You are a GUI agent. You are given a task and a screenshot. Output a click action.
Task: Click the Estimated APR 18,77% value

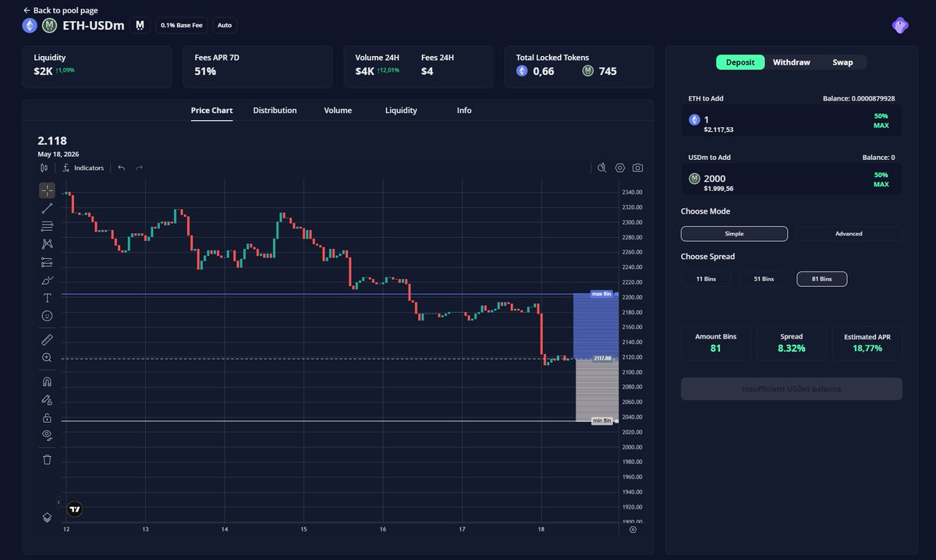click(x=867, y=349)
